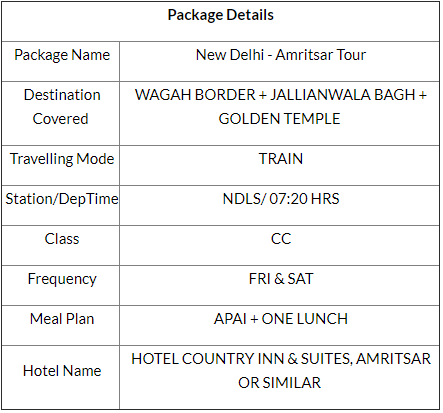
Task: Click the NDLS/ 07:20 HRS value
Action: (x=281, y=199)
